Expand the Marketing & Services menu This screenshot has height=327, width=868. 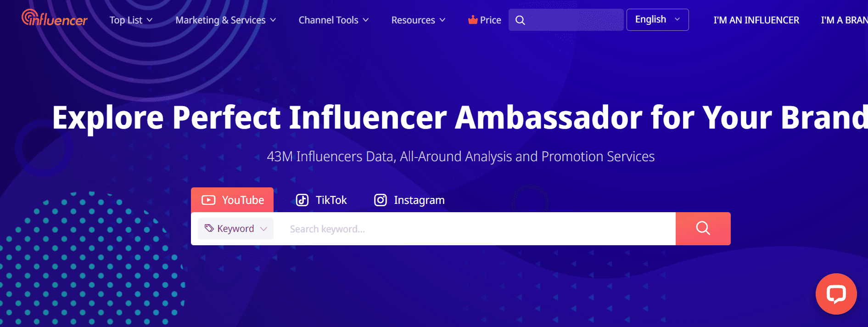coord(225,20)
